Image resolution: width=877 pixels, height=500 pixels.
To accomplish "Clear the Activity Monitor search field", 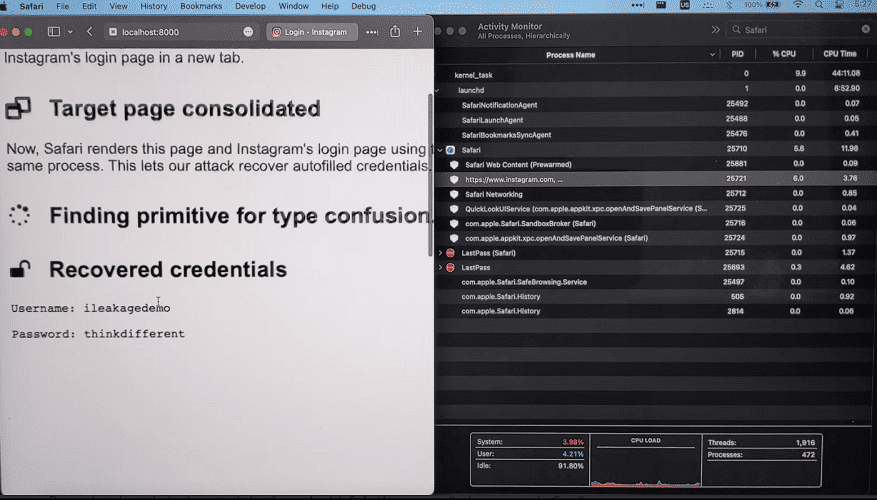I will point(865,29).
